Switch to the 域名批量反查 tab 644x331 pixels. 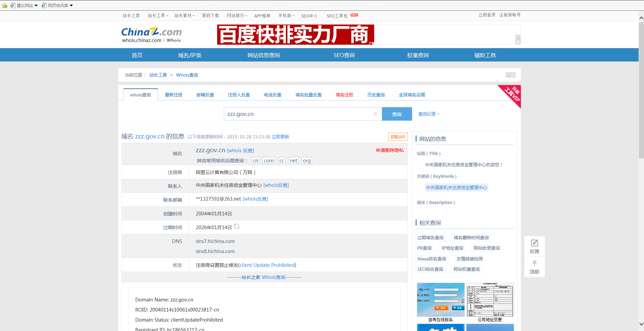[x=308, y=95]
